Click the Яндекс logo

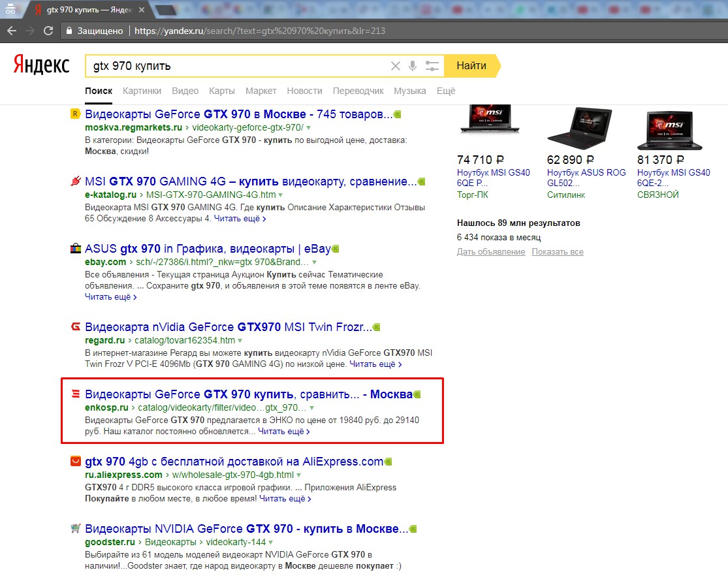coord(41,65)
